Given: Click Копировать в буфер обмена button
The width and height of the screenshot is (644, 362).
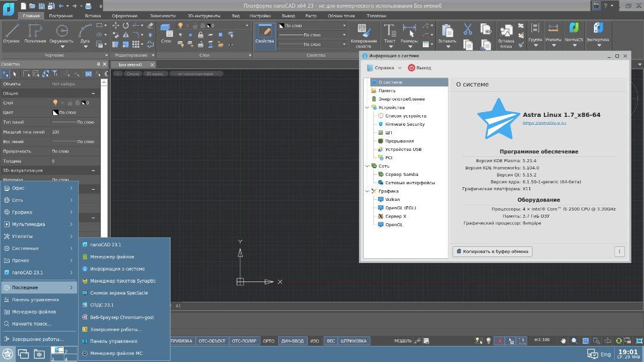Looking at the screenshot, I should point(492,252).
